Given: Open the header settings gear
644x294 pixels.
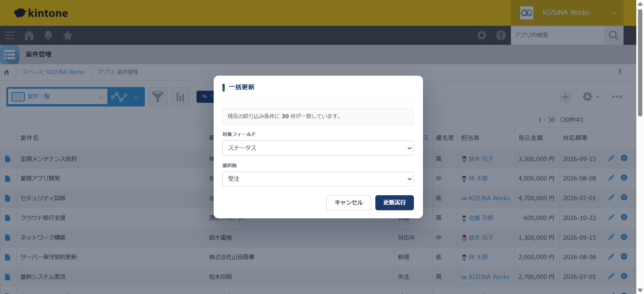Looking at the screenshot, I should pos(482,35).
